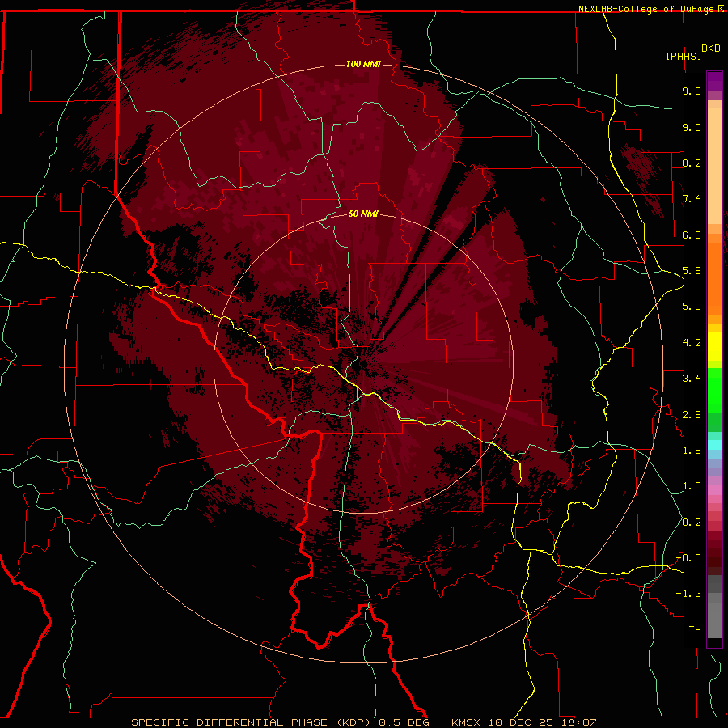The height and width of the screenshot is (728, 728).
Task: Select the 1.0 scale value
Action: [x=692, y=486]
